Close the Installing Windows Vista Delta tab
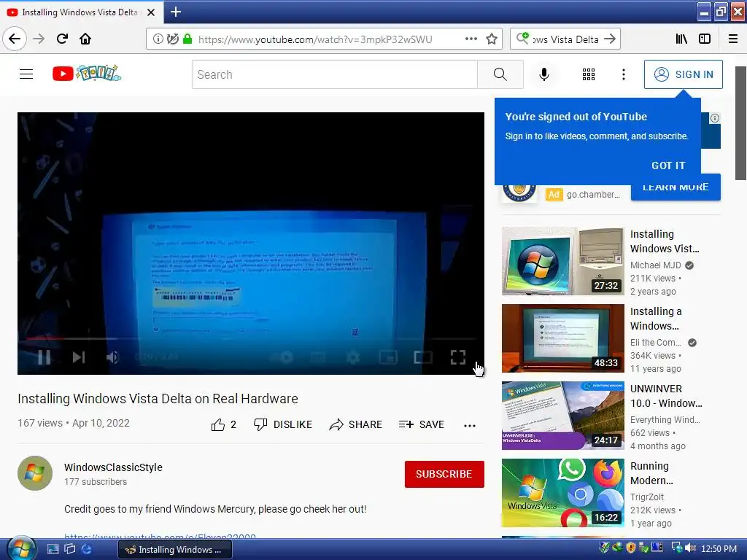747x560 pixels. [151, 12]
